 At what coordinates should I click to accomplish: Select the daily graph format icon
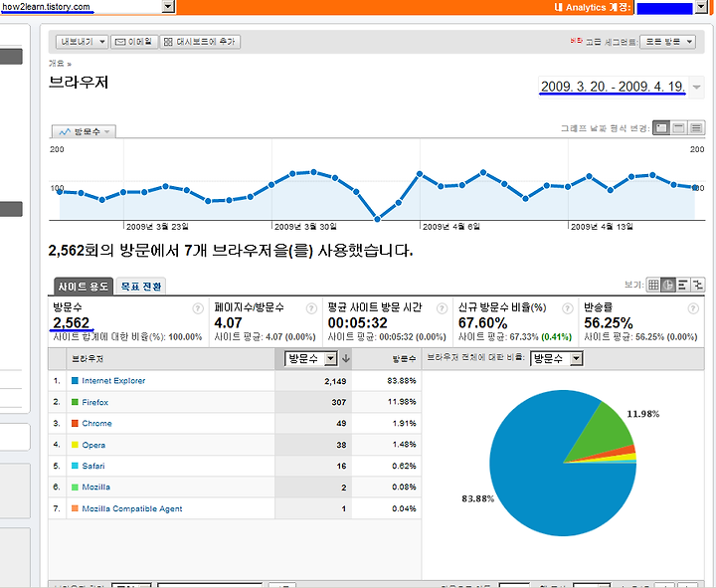660,128
